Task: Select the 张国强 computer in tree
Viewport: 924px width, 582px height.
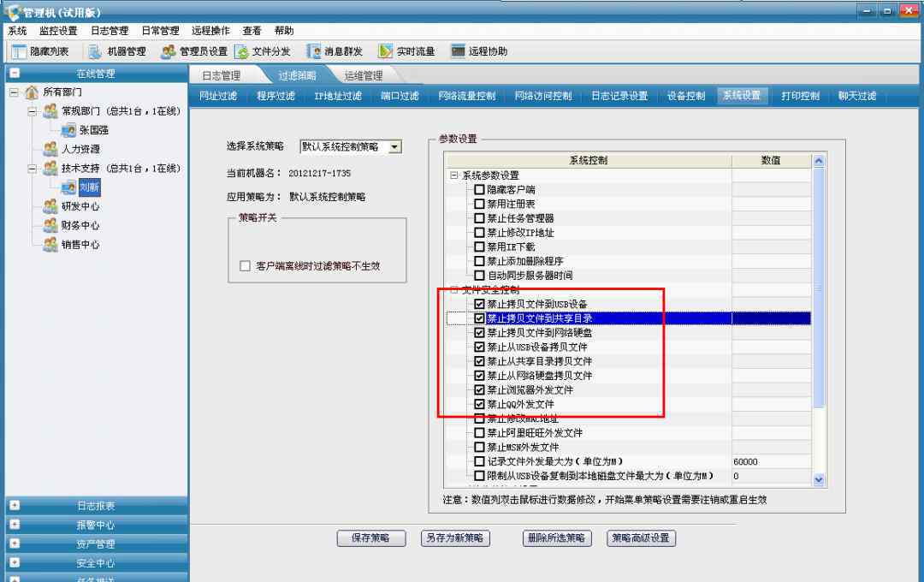Action: point(68,130)
